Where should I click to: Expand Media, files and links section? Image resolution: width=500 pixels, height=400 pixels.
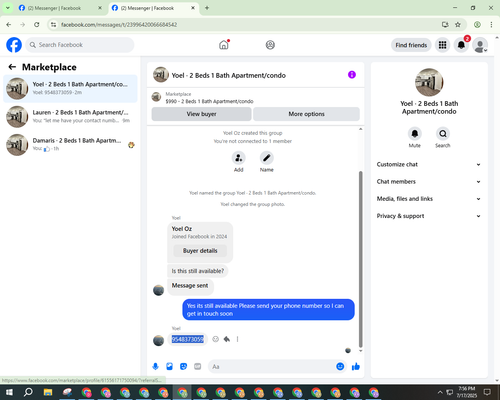click(x=429, y=199)
